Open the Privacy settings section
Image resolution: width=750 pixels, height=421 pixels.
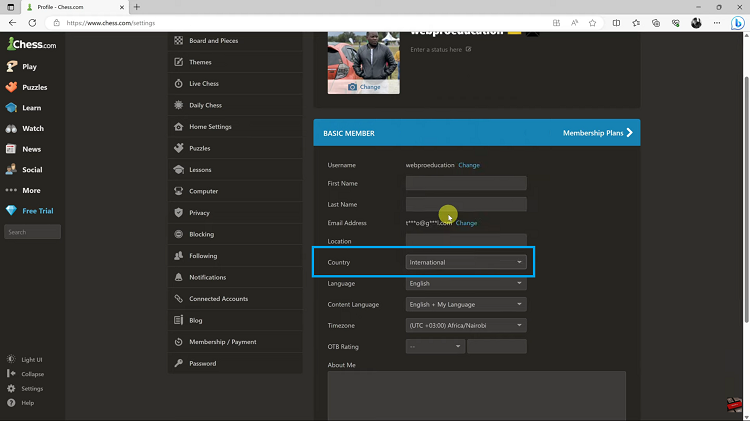coord(235,213)
